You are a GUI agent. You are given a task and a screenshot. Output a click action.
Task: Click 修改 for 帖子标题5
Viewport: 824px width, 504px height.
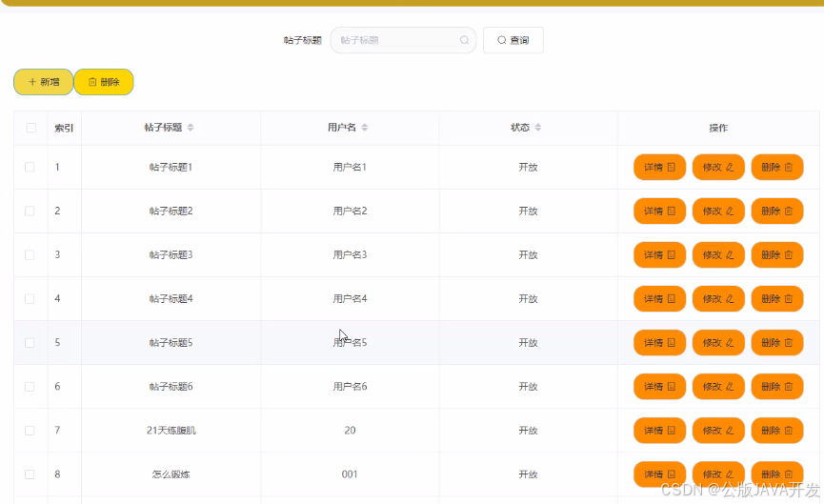tap(718, 343)
